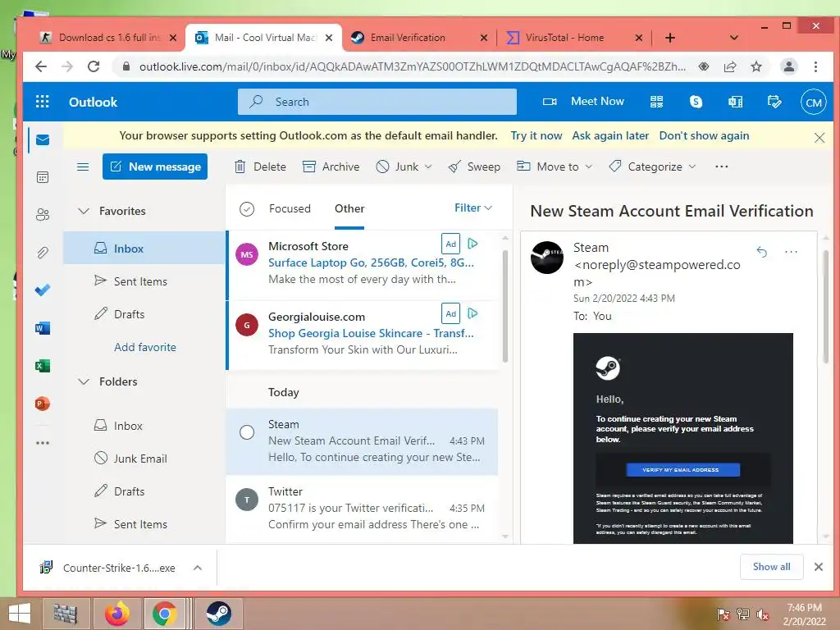Click Add favorite link
Viewport: 840px width, 630px height.
click(145, 347)
